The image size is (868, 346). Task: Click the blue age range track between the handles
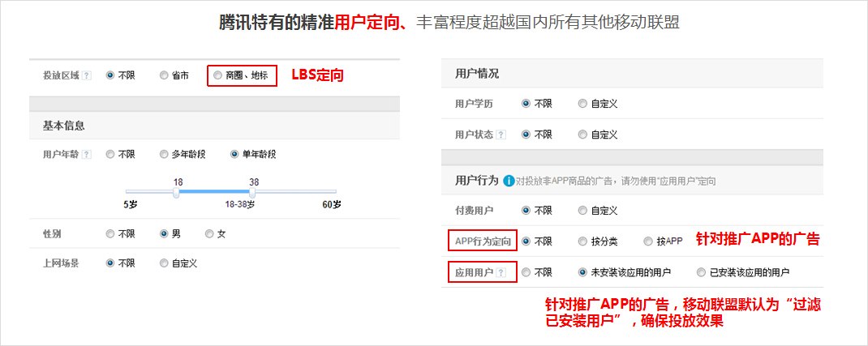214,191
